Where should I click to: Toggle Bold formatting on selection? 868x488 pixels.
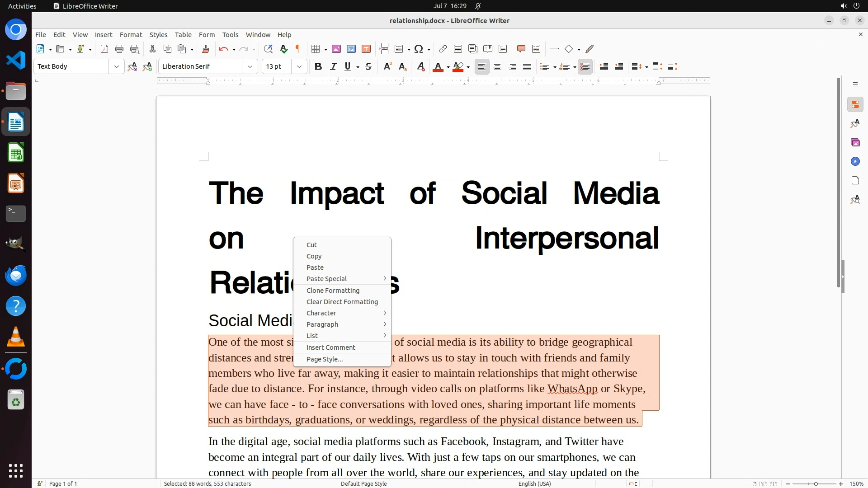point(318,66)
